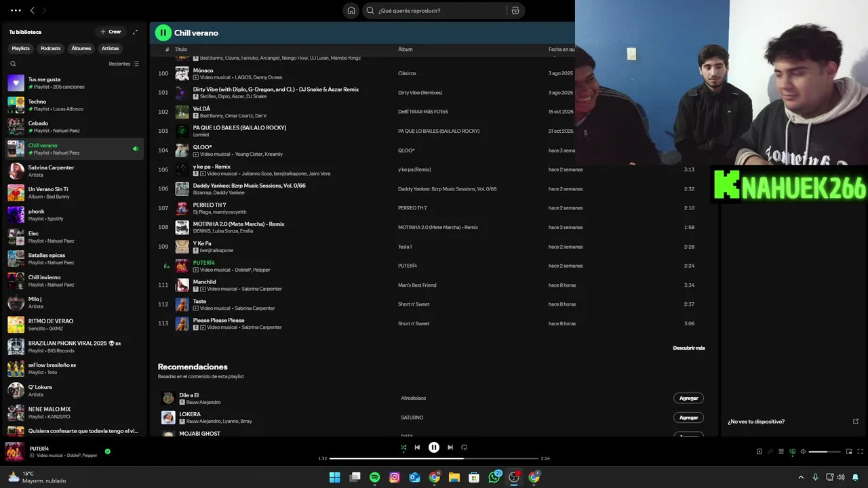This screenshot has height=488, width=868.
Task: Open NENE MALO MIX playlist
Action: [75, 413]
